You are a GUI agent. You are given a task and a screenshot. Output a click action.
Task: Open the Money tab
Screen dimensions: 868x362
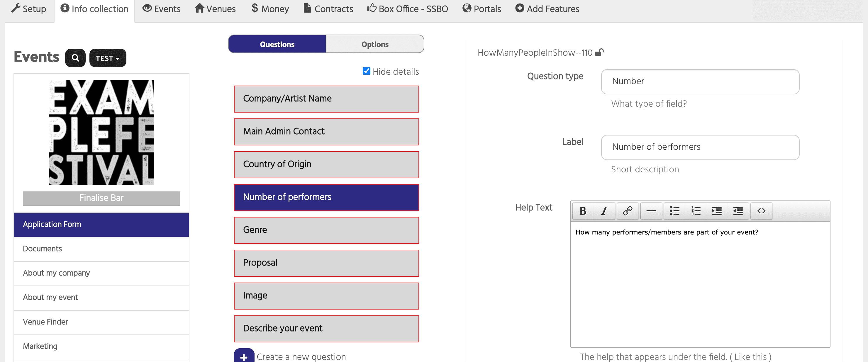coord(270,9)
